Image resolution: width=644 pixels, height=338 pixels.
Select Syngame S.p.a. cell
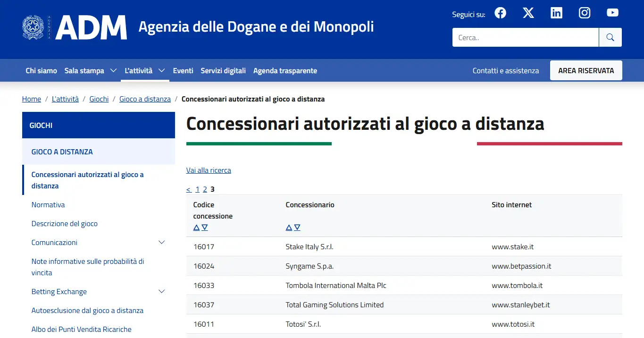coord(309,266)
